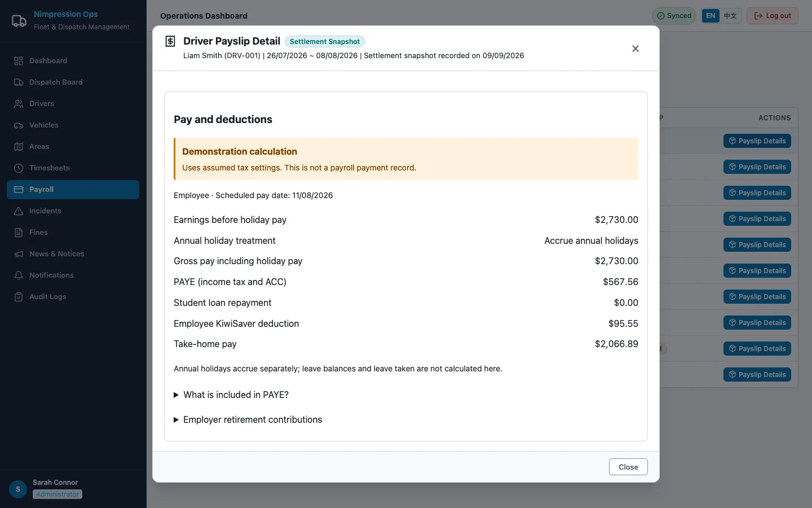Click the Payroll card icon

click(19, 190)
